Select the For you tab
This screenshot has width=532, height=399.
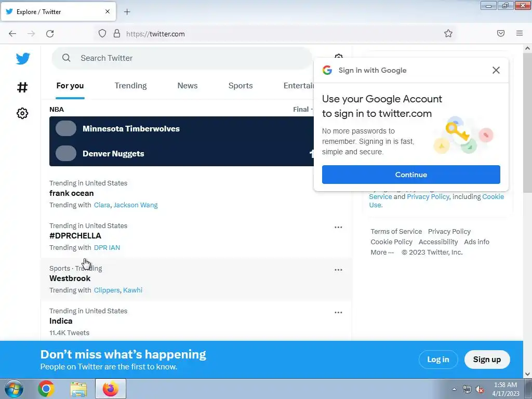(70, 86)
